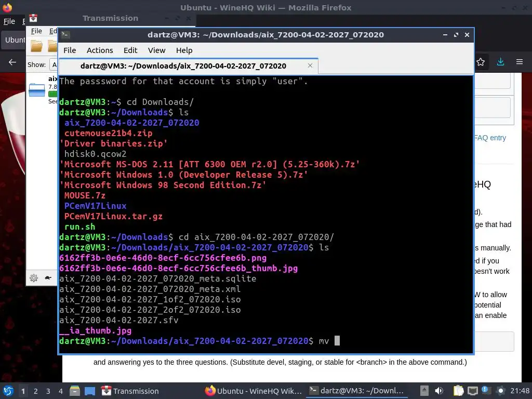
Task: Open the FAQ entry link in Firefox
Action: pos(490,138)
